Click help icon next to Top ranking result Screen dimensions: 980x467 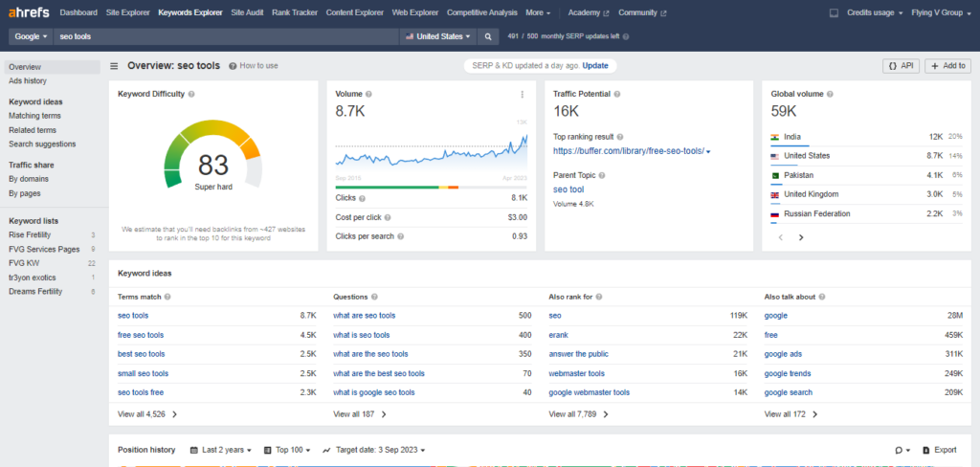tap(620, 136)
